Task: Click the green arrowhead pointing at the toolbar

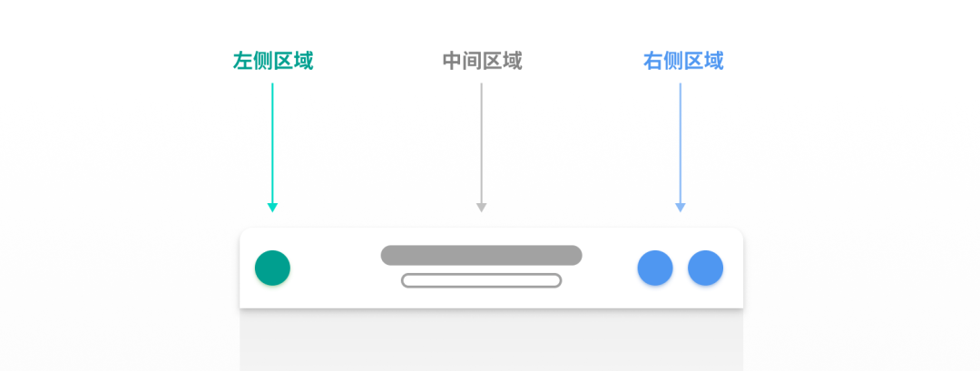Action: tap(272, 208)
